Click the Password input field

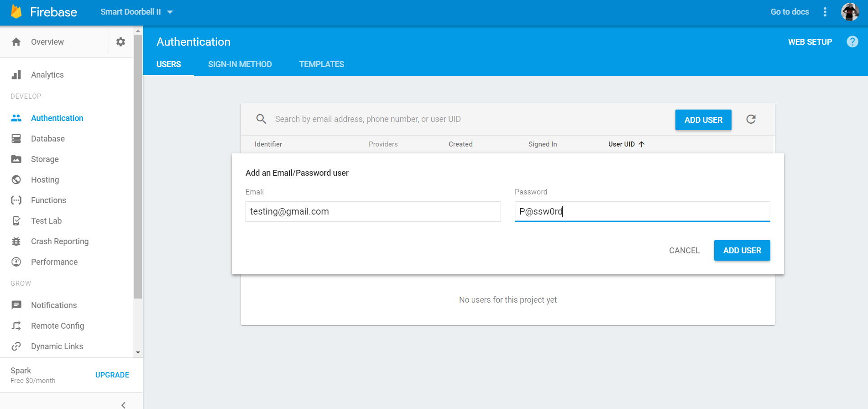(x=643, y=212)
